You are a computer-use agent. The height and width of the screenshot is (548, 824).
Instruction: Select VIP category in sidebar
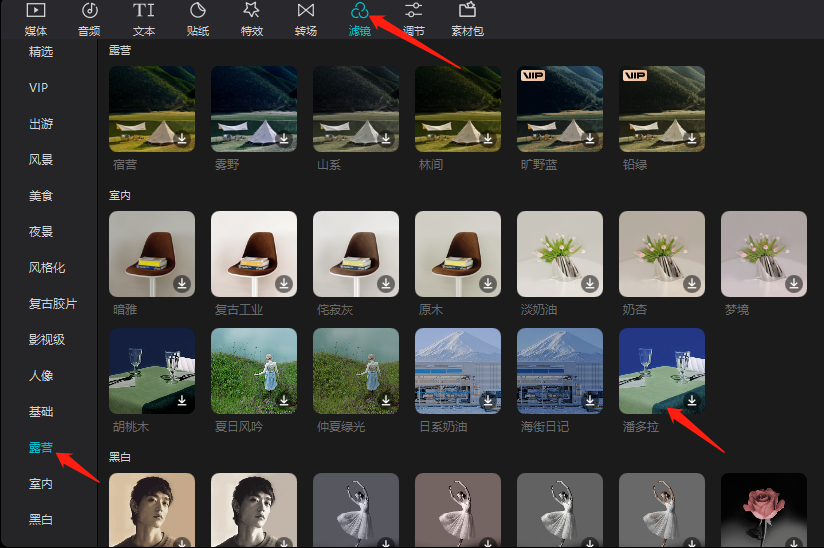tap(39, 88)
